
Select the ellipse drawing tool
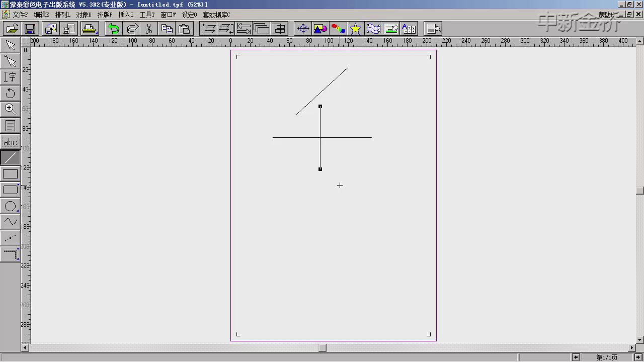[x=10, y=206]
